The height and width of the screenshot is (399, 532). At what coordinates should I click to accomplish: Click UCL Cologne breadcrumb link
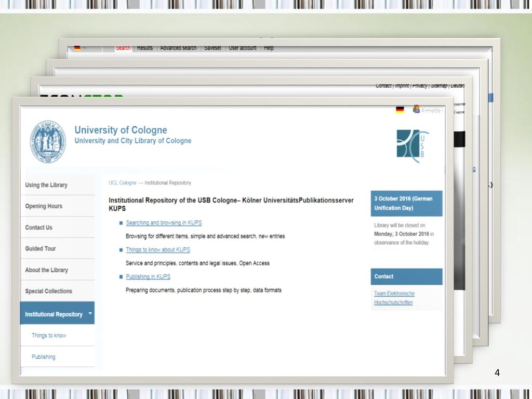pyautogui.click(x=122, y=183)
